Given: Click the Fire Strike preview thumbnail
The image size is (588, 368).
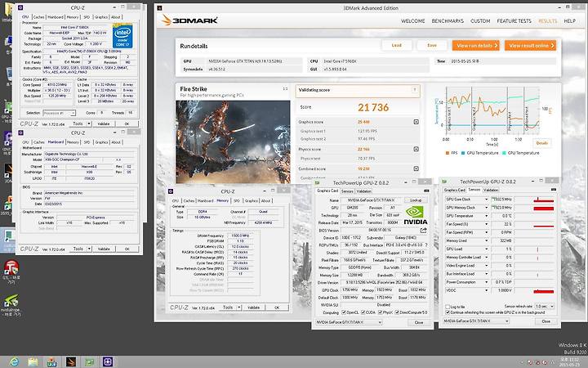Looking at the screenshot, I should 233,142.
